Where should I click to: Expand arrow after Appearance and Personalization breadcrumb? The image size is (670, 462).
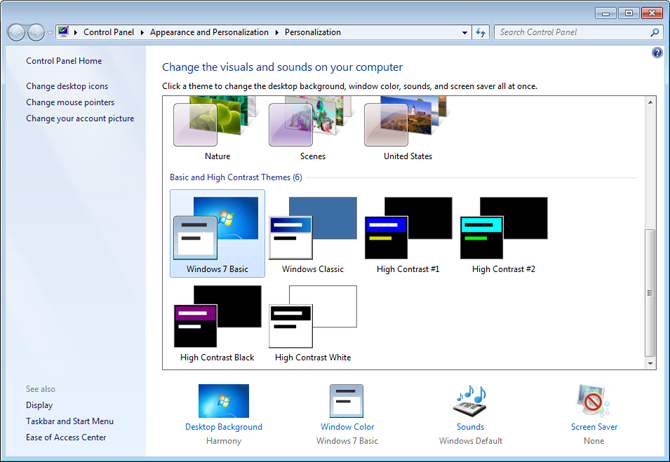pos(277,32)
